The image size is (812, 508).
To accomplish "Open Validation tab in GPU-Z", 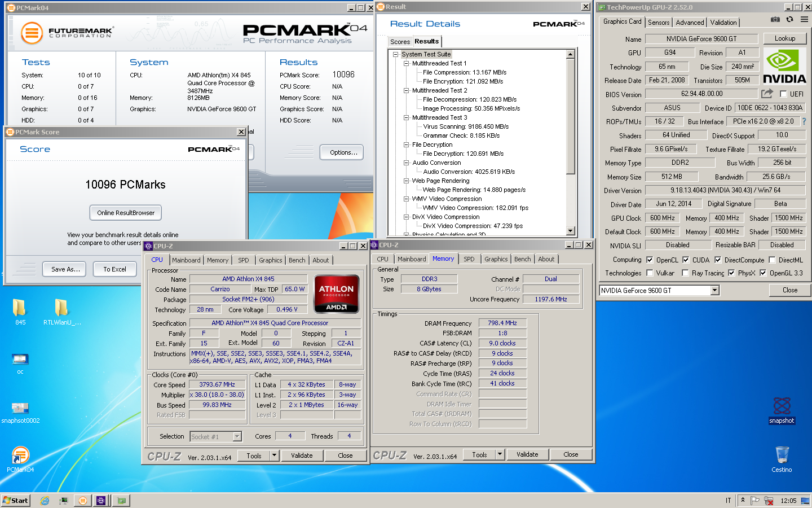I will [x=723, y=23].
